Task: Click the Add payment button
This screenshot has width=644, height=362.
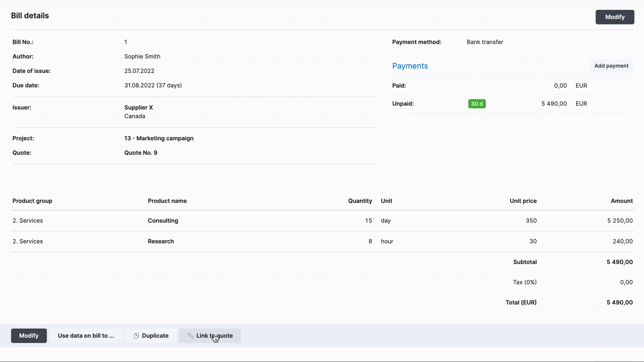Action: (611, 66)
